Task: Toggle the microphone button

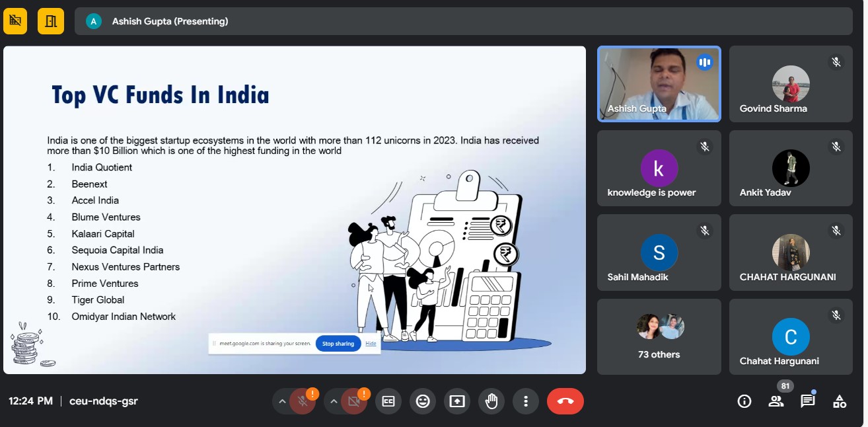Action: pyautogui.click(x=303, y=401)
